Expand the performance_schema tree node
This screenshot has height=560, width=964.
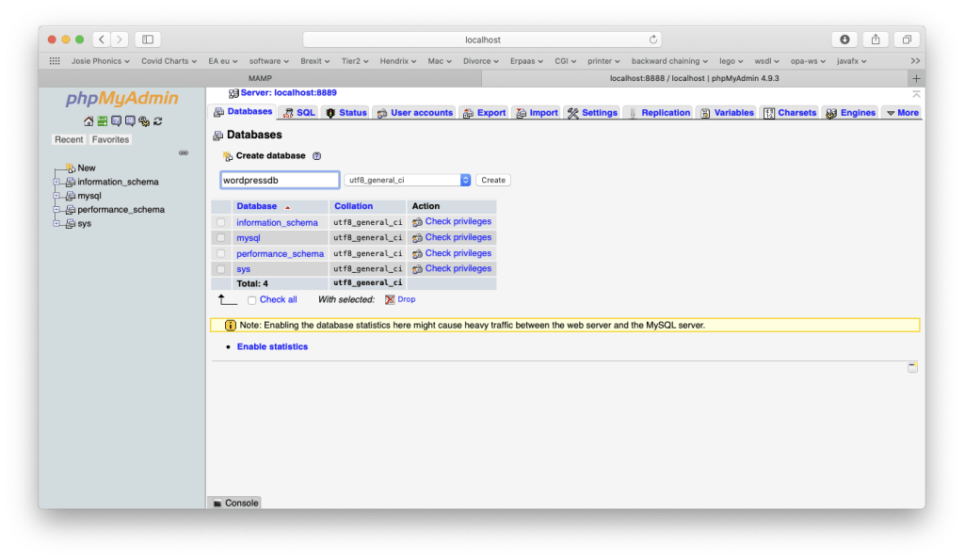point(56,210)
